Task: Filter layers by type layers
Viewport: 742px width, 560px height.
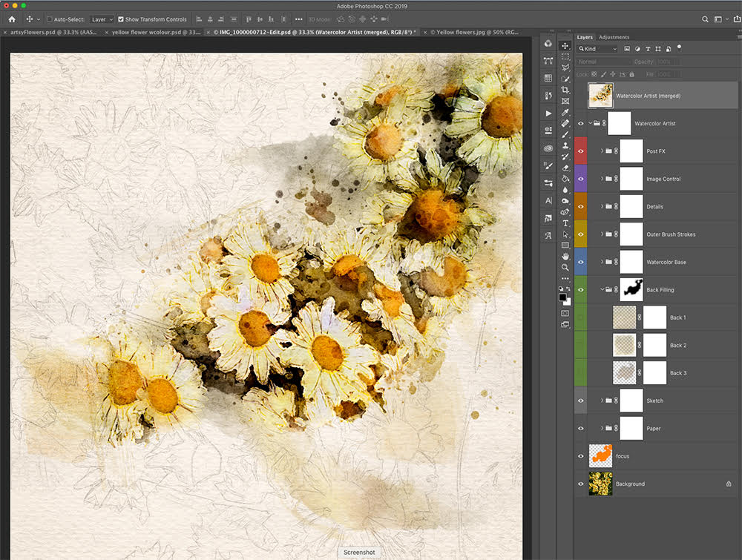Action: [648, 49]
